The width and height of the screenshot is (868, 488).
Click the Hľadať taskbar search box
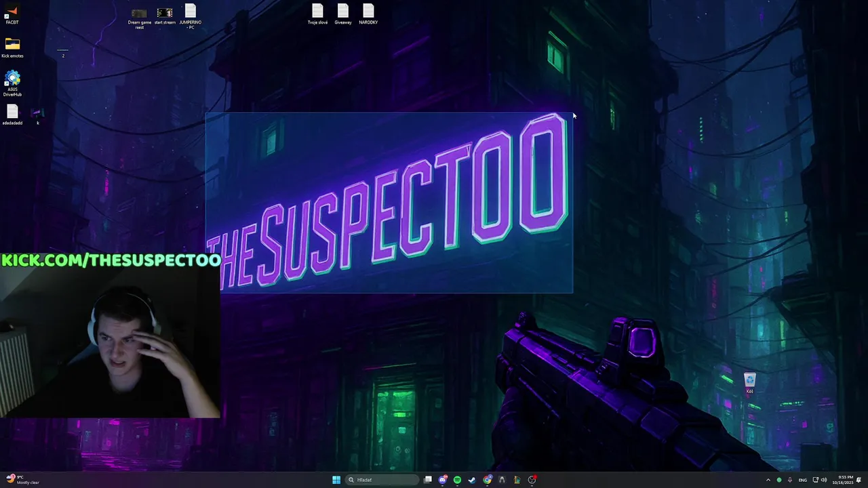click(382, 480)
